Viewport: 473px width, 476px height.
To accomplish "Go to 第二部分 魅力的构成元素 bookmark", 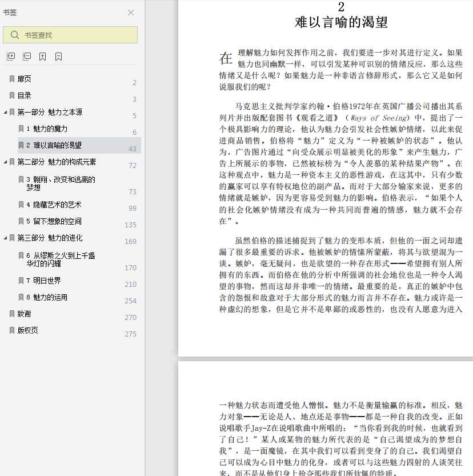I will coord(57,162).
